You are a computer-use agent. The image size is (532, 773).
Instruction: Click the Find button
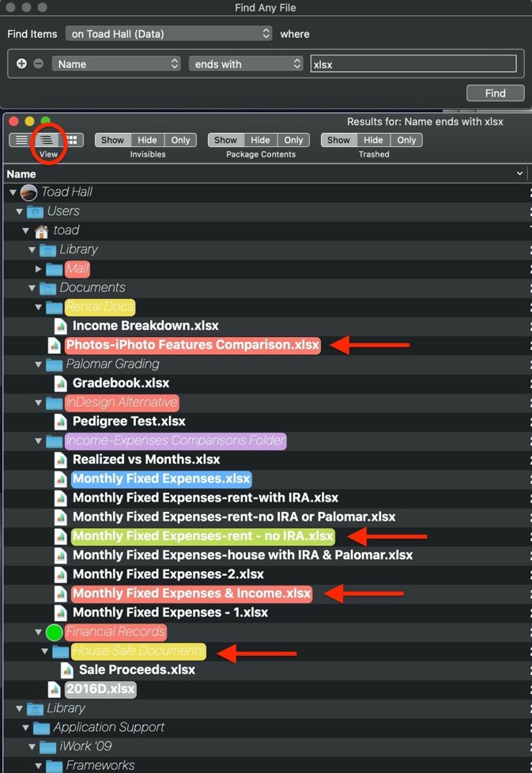495,93
